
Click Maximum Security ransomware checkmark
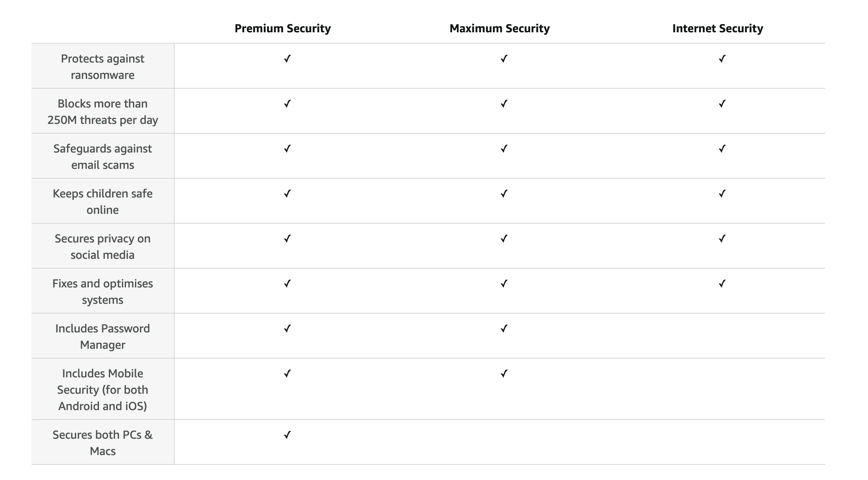(504, 59)
